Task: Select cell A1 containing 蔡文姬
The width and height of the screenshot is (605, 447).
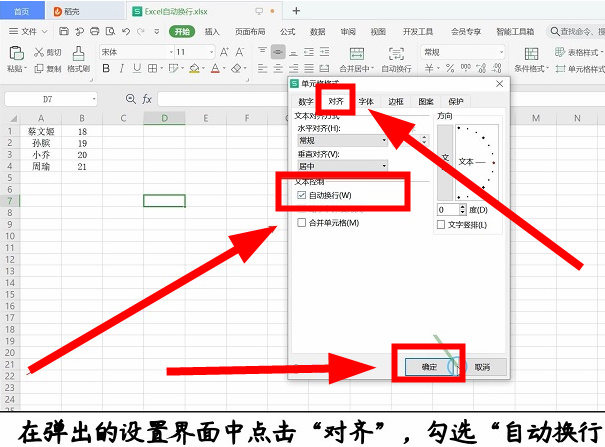Action: click(x=41, y=132)
